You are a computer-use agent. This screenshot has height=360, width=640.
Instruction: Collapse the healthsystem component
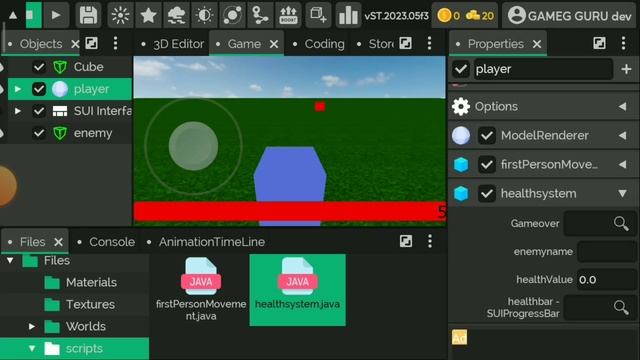point(622,193)
